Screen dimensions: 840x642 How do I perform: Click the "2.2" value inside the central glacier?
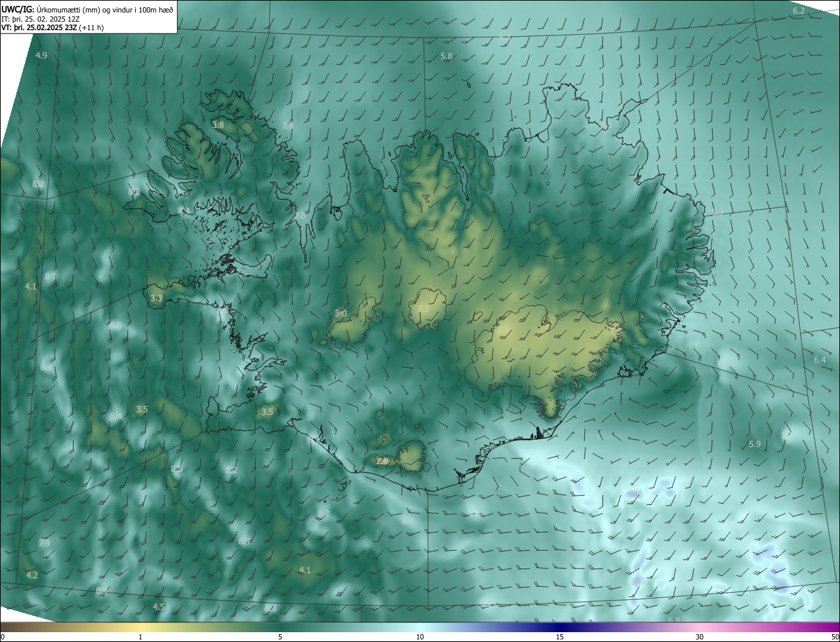[x=423, y=309]
